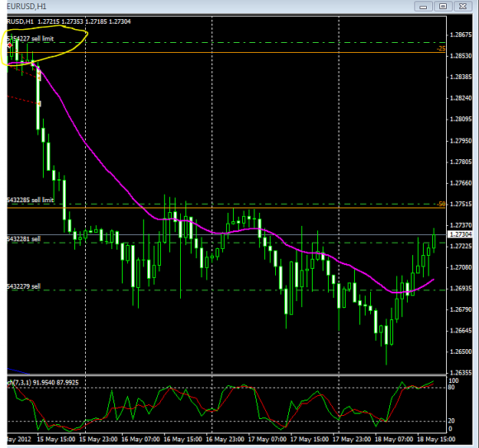The height and width of the screenshot is (448, 479).
Task: Click the 1.28675 price scale label
Action: (461, 34)
